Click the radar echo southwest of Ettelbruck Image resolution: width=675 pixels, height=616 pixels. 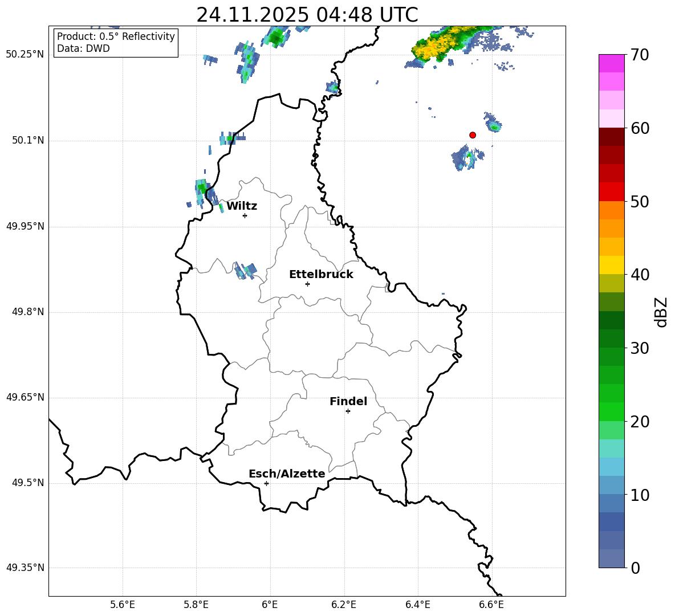coord(246,271)
